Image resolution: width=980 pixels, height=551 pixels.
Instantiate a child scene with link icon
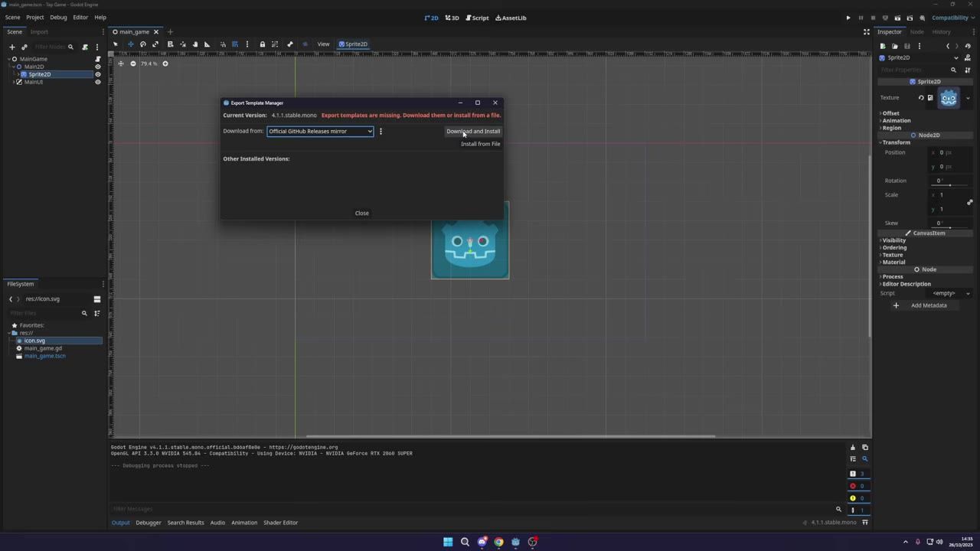(x=24, y=47)
